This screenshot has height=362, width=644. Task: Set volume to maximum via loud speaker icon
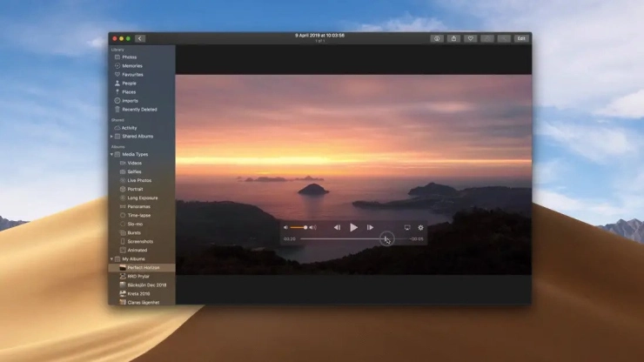pyautogui.click(x=313, y=227)
